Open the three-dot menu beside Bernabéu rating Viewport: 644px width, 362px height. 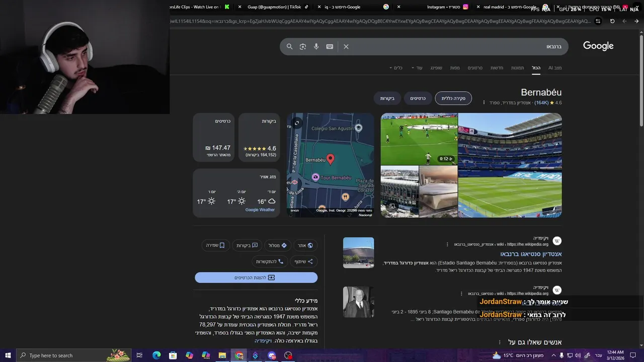tap(484, 103)
